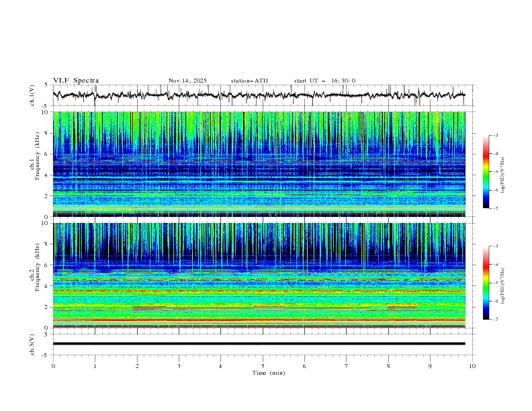The height and width of the screenshot is (411, 532).
Task: Click the "ch.1(V)" waveform axis label
Action: [32, 95]
